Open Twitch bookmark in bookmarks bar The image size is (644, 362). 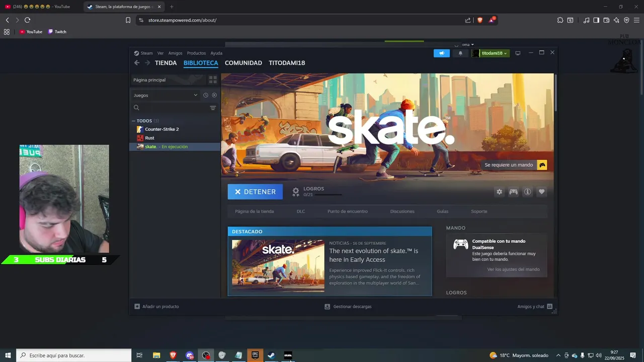tap(57, 32)
